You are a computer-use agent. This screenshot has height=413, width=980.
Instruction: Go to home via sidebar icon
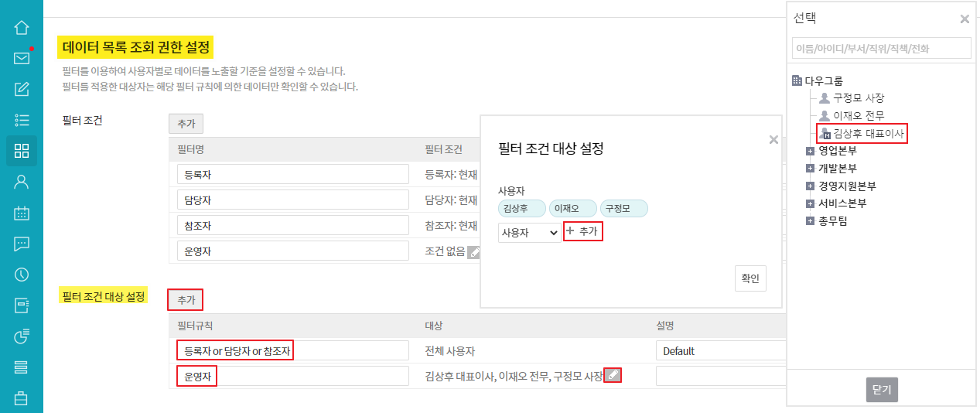click(x=22, y=28)
